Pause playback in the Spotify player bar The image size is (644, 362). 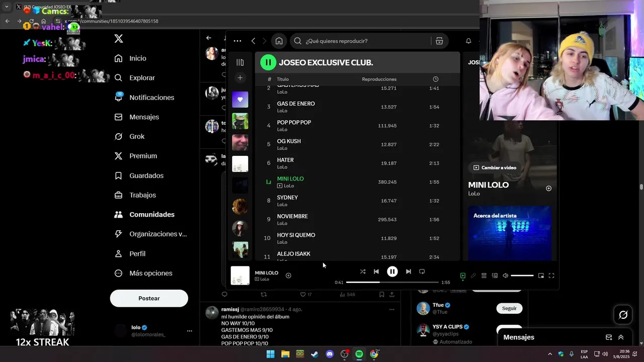coord(392,271)
